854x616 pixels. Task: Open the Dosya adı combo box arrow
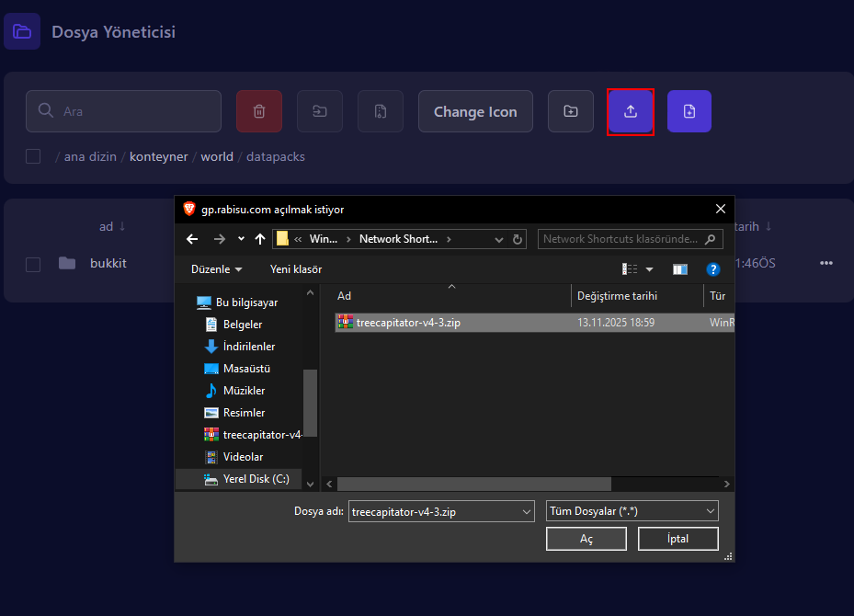click(526, 511)
